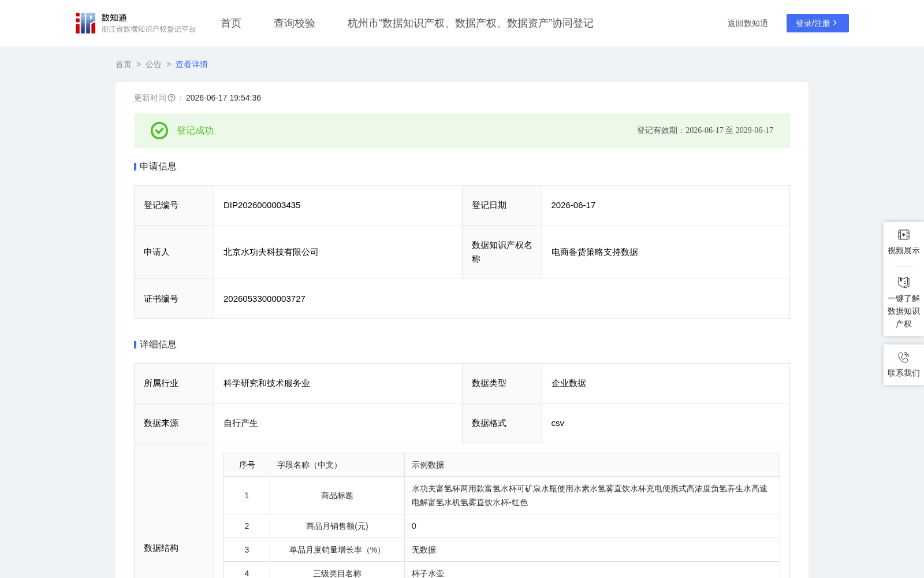Screen dimensions: 924x578
Task: Click the 科学研究和技术服务业 industry value
Action: (267, 383)
